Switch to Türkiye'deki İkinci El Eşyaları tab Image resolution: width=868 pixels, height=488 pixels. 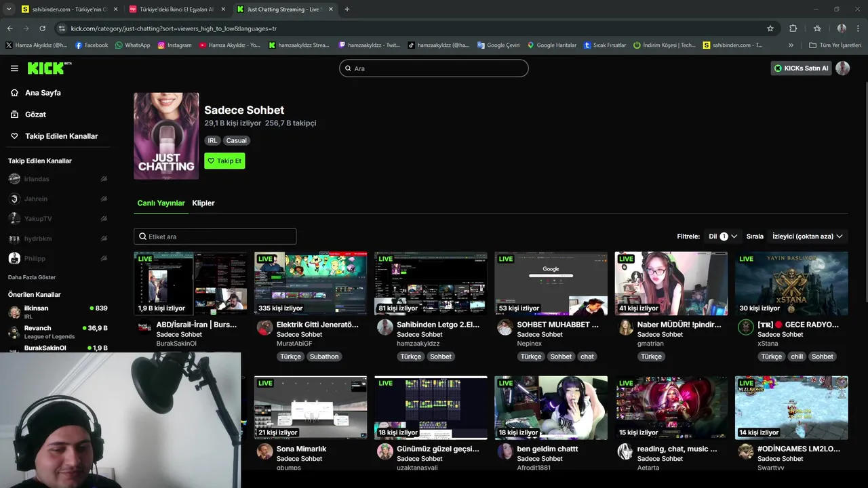[176, 9]
